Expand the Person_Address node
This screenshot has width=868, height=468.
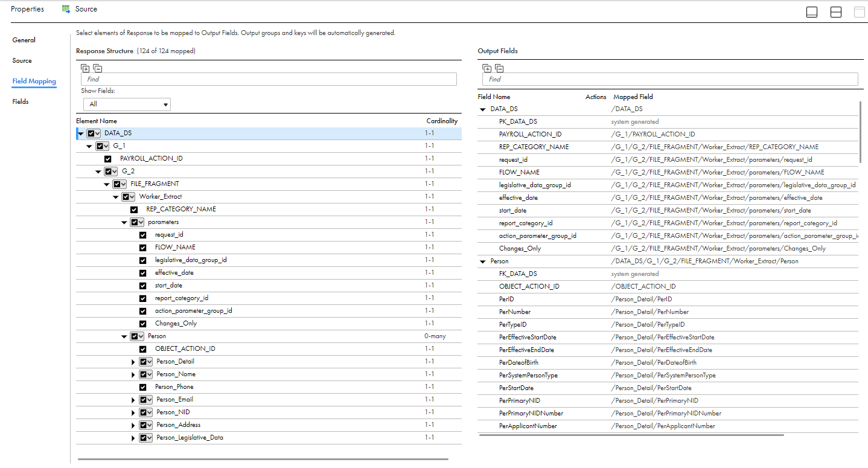pyautogui.click(x=133, y=425)
